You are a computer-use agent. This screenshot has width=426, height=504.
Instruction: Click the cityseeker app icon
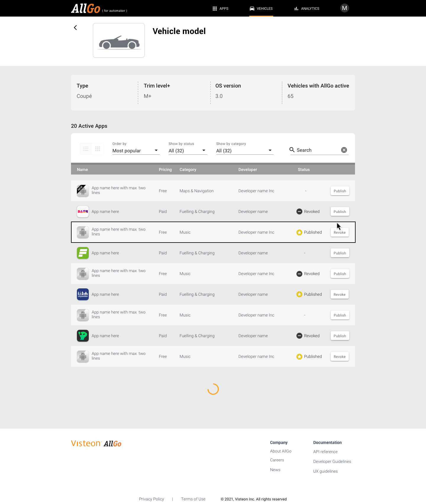pos(83,294)
